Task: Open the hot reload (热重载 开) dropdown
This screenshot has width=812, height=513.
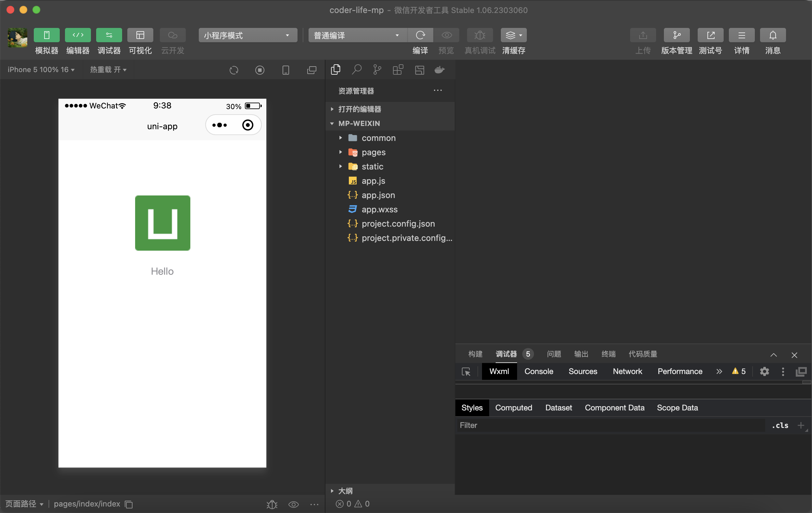Action: coord(108,70)
